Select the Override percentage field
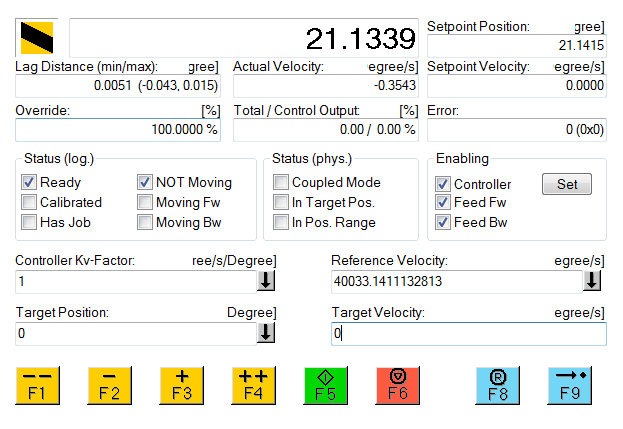 pyautogui.click(x=118, y=130)
